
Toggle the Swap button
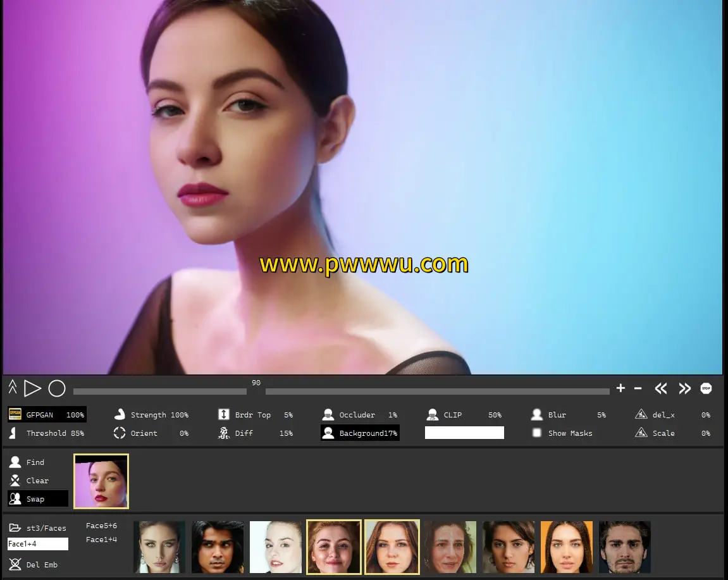click(37, 499)
